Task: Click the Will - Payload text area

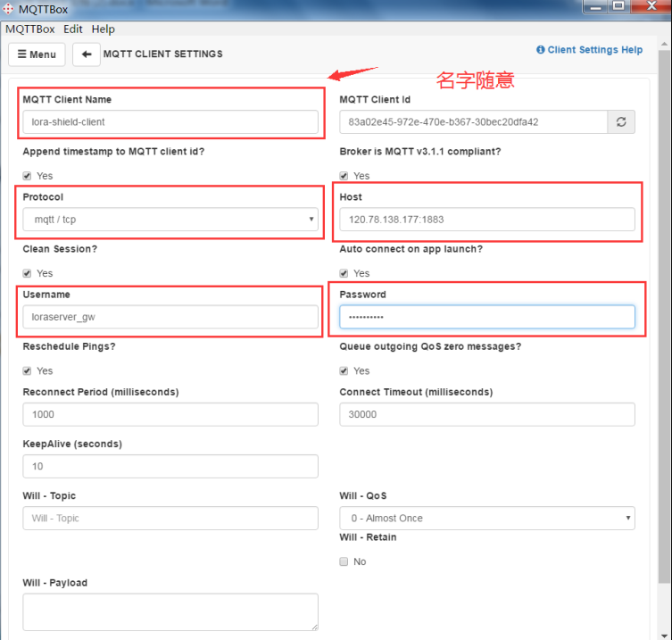Action: [170, 612]
